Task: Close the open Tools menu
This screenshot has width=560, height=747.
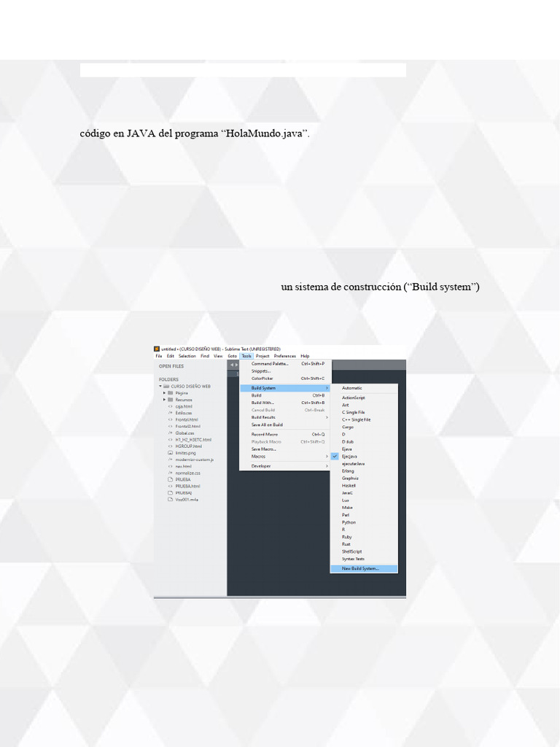Action: pos(246,356)
